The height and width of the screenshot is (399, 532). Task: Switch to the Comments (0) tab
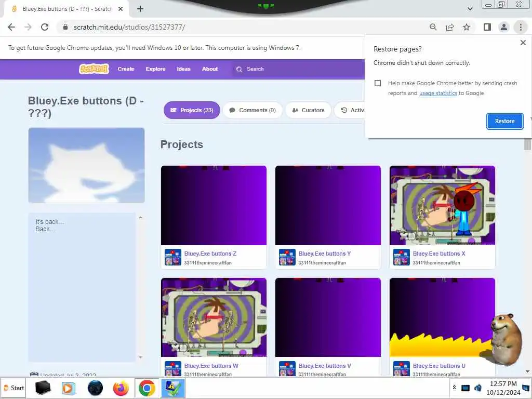(x=252, y=110)
